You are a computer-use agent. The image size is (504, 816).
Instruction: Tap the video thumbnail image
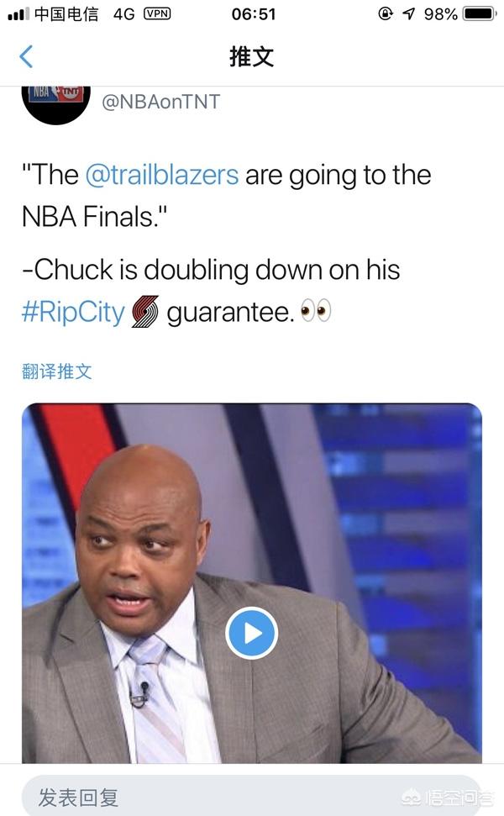point(252,583)
